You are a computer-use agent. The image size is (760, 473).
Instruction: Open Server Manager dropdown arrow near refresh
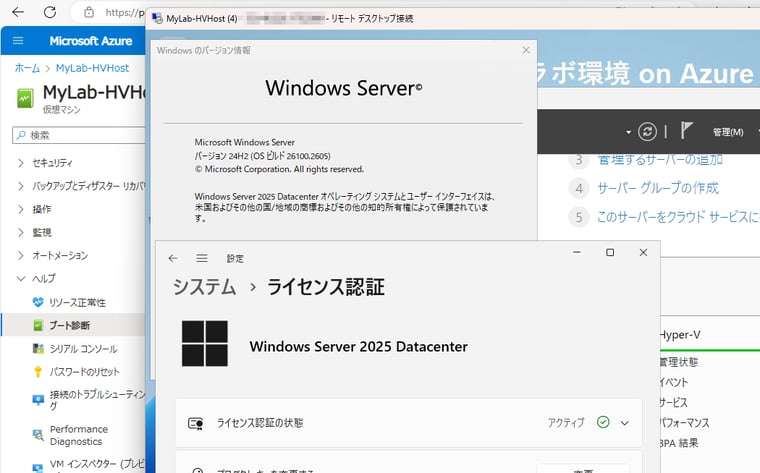click(x=628, y=132)
